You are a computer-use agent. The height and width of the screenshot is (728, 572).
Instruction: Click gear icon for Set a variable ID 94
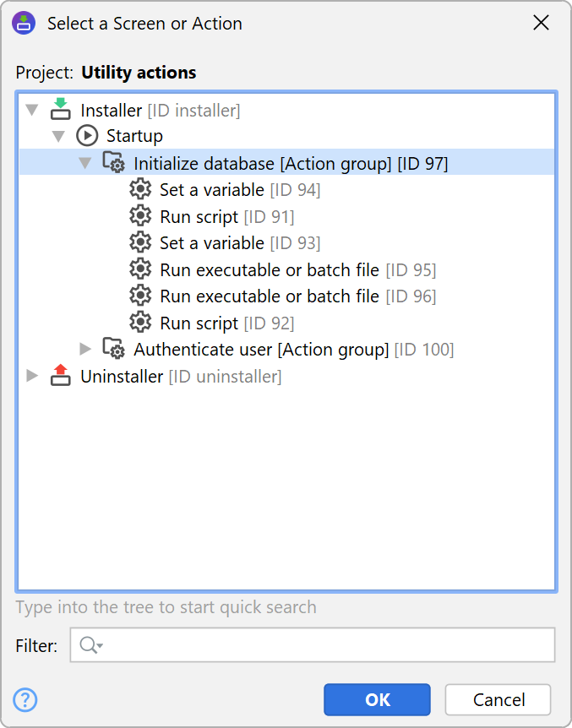140,189
